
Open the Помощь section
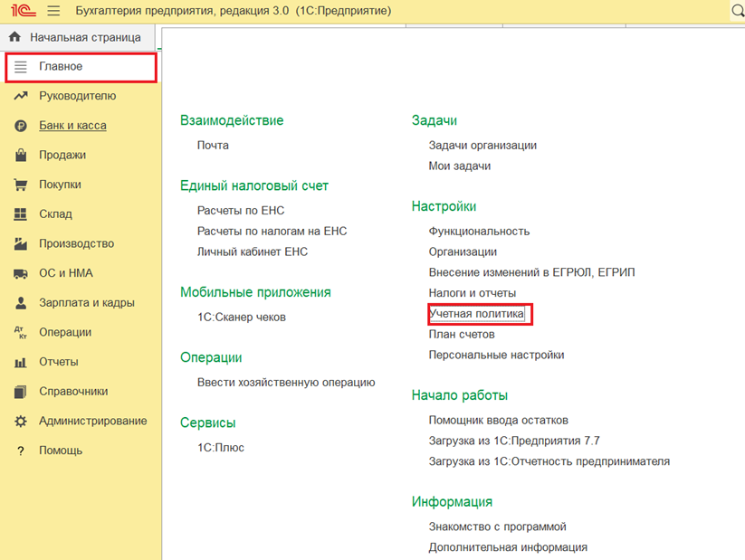click(x=61, y=451)
